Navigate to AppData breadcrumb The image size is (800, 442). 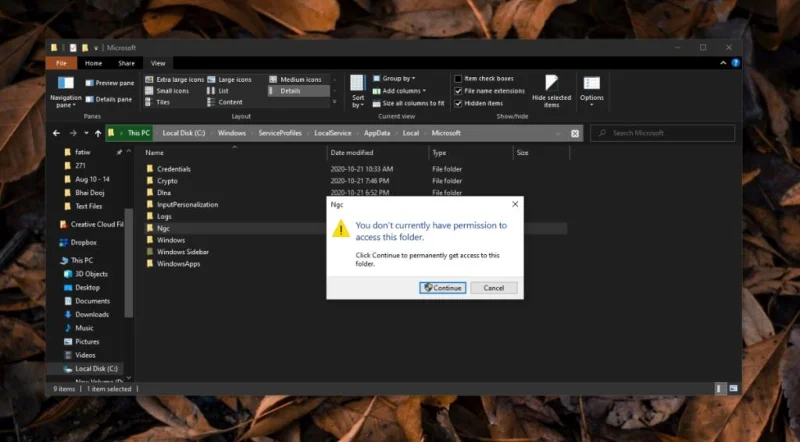377,133
